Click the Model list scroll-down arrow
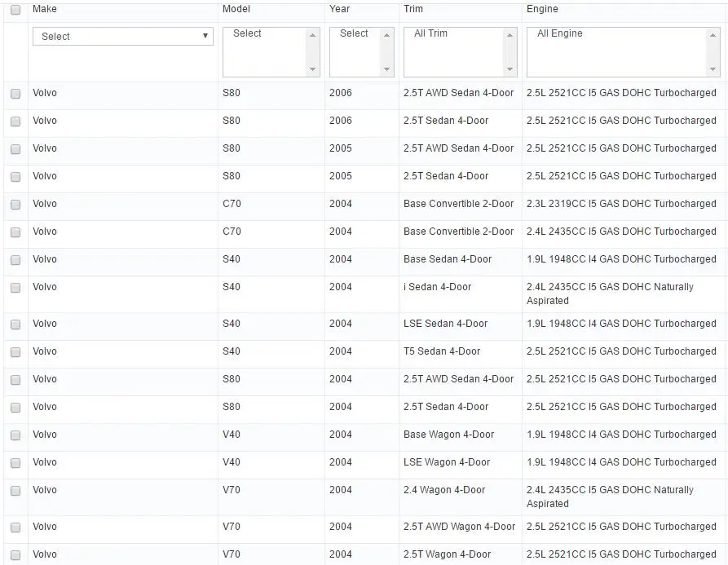The width and height of the screenshot is (728, 565). click(312, 69)
